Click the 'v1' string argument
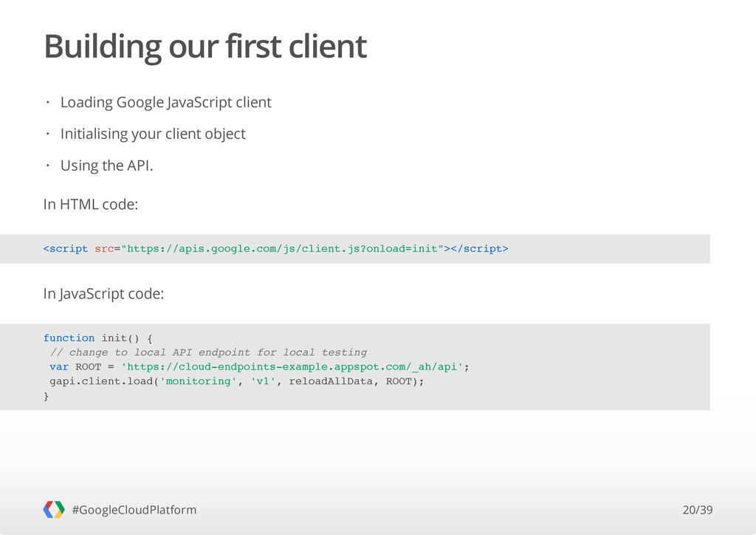This screenshot has height=535, width=756. click(x=263, y=381)
